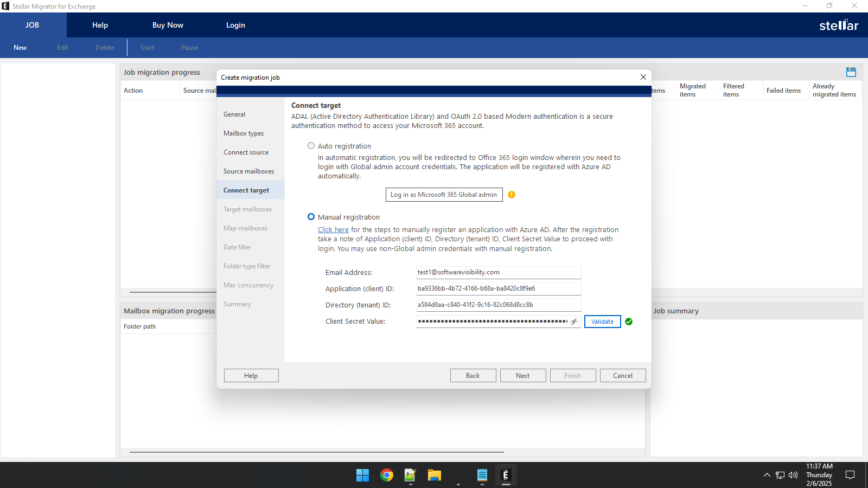Click the Stellar logo in the header

coord(839,25)
